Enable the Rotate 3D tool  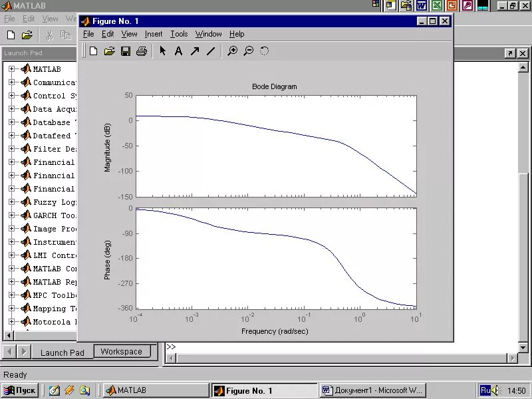coord(264,51)
